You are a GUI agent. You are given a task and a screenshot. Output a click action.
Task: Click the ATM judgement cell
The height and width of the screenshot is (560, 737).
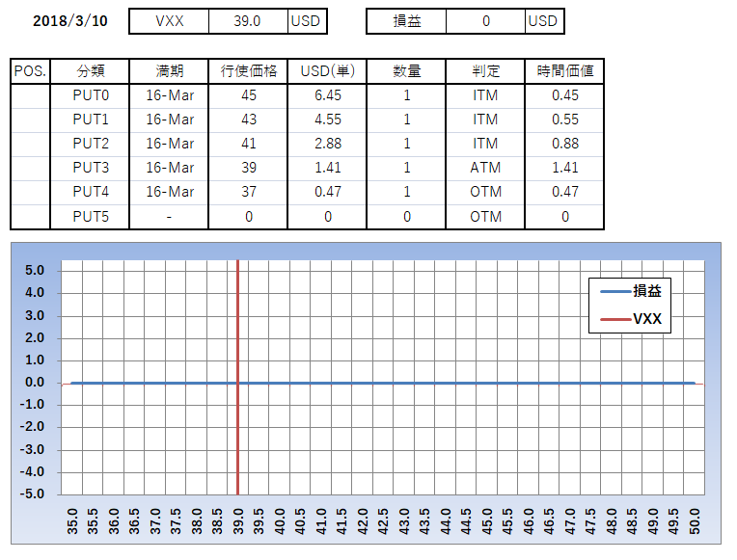click(485, 168)
